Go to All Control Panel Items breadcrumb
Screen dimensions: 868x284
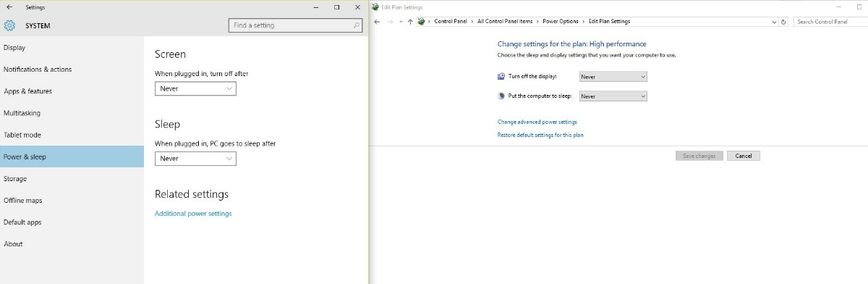[x=505, y=22]
